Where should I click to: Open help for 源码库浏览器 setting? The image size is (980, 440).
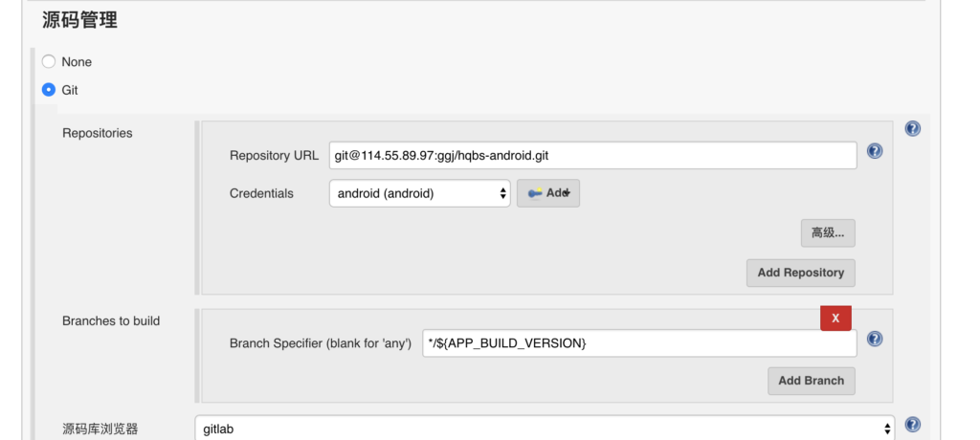pyautogui.click(x=912, y=425)
